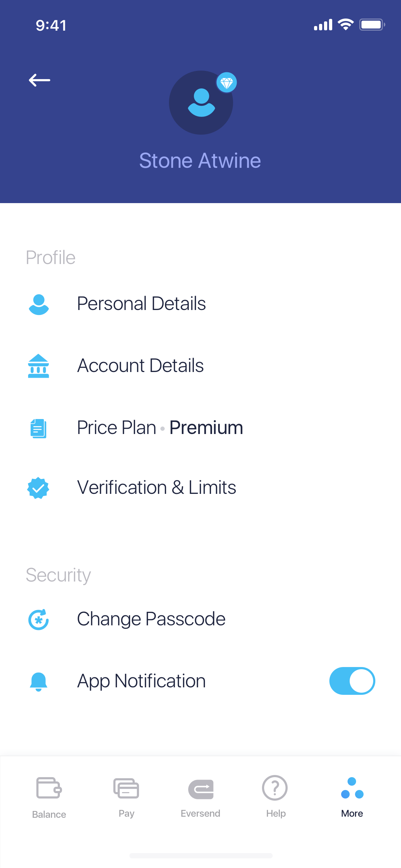Select Change Passcode
401x868 pixels.
pyautogui.click(x=151, y=619)
